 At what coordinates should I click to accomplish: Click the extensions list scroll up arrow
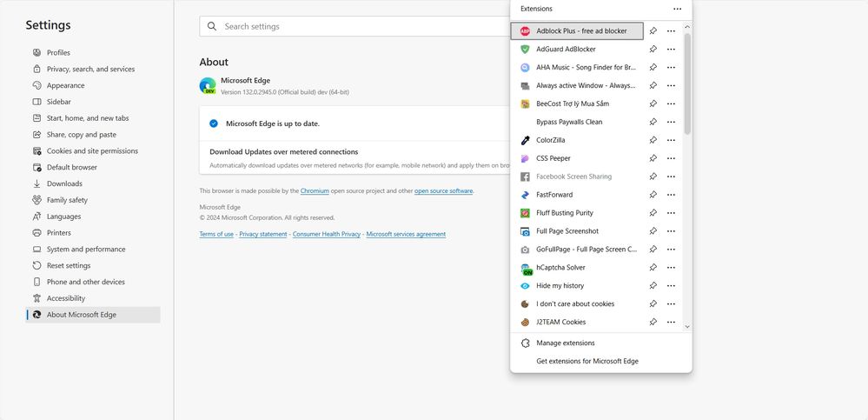pos(687,27)
